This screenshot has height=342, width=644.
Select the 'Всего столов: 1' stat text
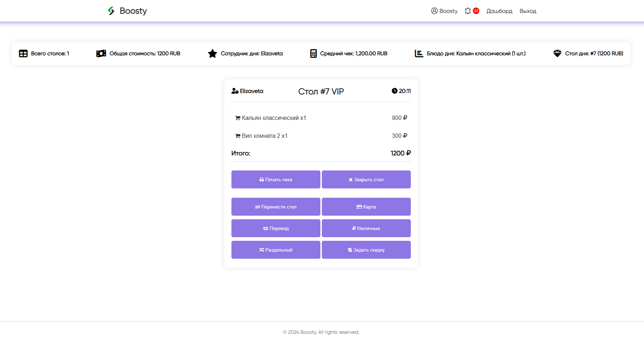(x=50, y=53)
